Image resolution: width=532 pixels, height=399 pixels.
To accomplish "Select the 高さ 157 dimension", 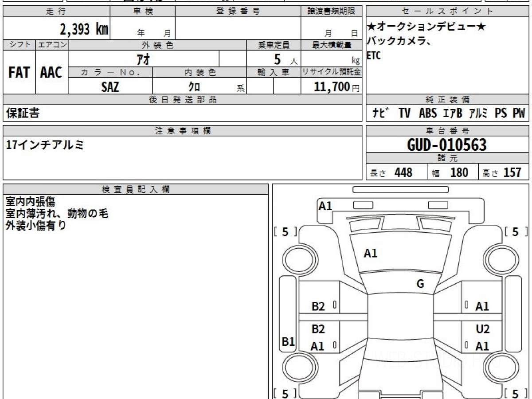I will click(x=502, y=172).
